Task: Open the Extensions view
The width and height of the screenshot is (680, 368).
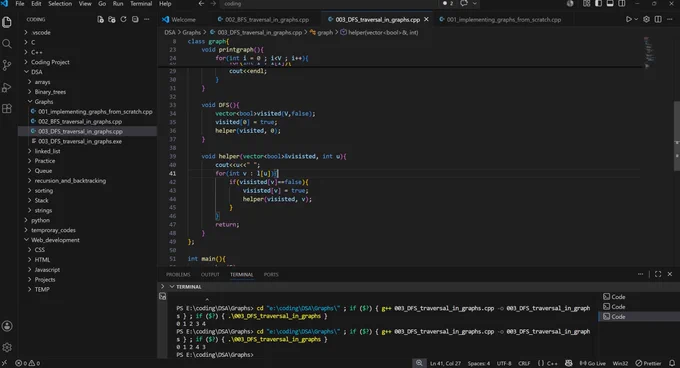Action: click(7, 108)
